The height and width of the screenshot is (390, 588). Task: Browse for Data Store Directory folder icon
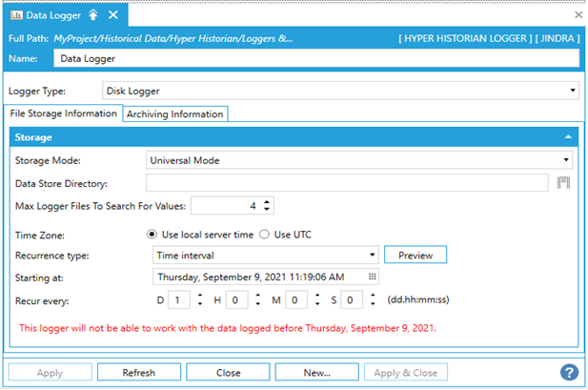pyautogui.click(x=563, y=183)
